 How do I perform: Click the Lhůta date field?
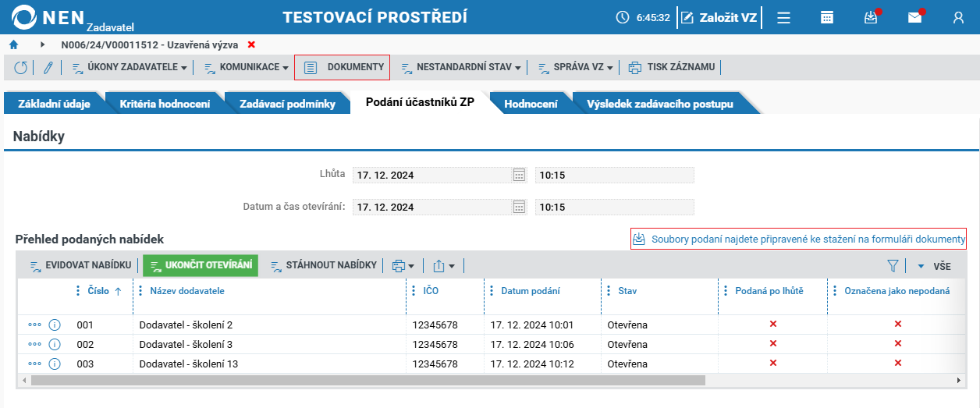coord(431,175)
